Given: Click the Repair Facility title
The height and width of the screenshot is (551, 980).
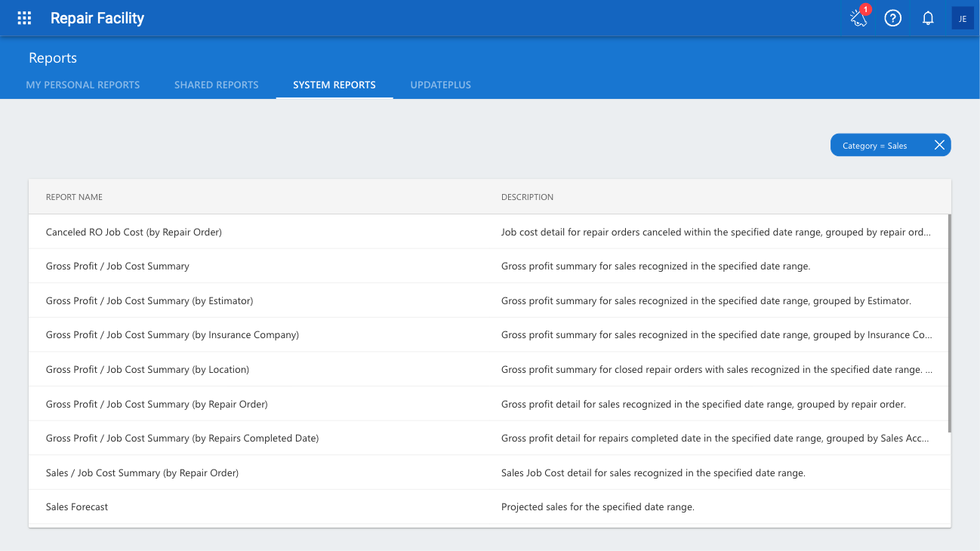Looking at the screenshot, I should click(x=97, y=18).
